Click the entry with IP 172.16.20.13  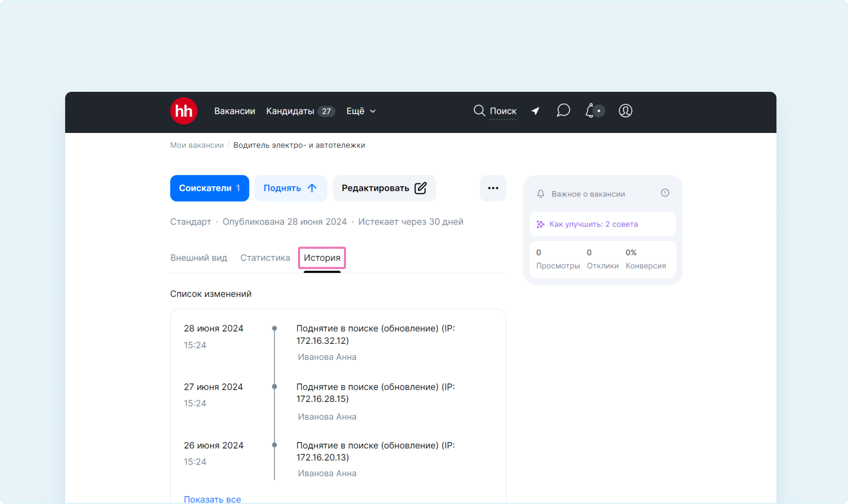pos(376,451)
